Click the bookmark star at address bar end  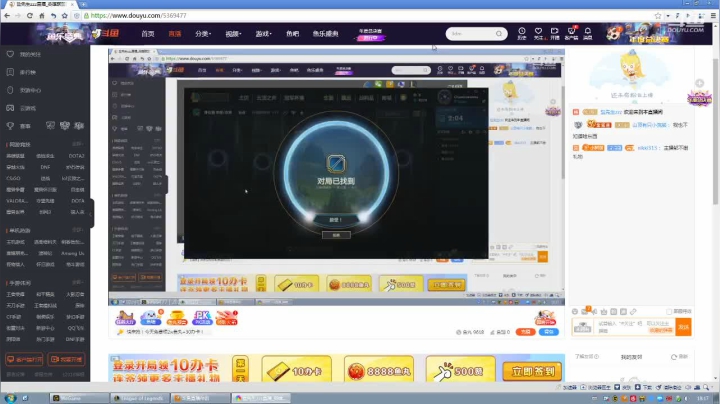(658, 16)
